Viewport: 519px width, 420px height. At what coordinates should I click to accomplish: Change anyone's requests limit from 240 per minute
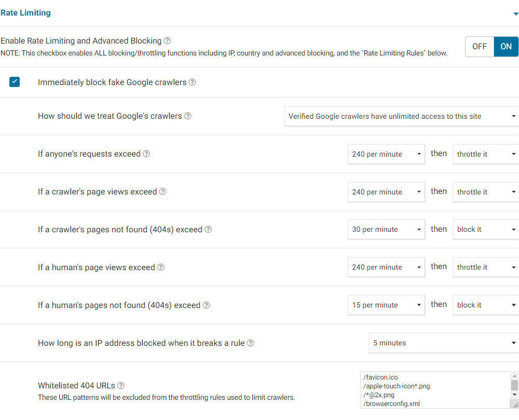(x=386, y=154)
